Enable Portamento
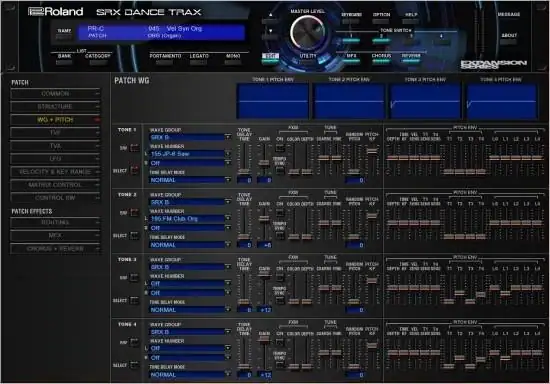This screenshot has width=550, height=384. pos(165,62)
